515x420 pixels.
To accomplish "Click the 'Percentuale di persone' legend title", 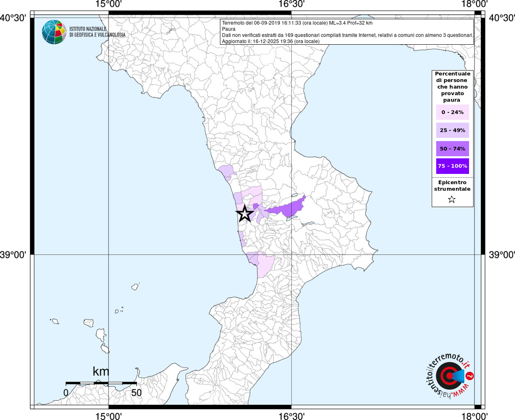I will tap(452, 87).
